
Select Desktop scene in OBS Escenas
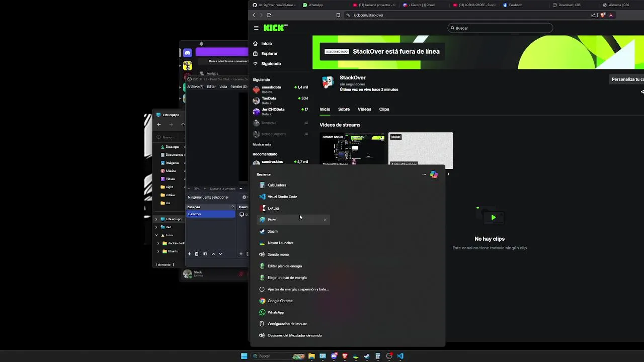click(x=211, y=214)
